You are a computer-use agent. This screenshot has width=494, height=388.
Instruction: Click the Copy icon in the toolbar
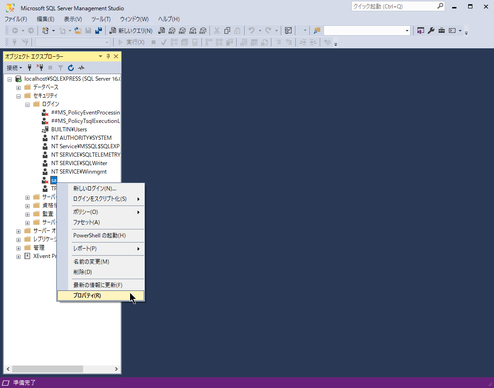[227, 31]
